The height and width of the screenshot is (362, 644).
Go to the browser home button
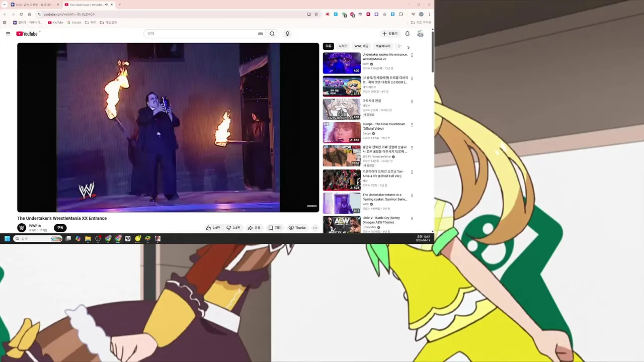tap(29, 14)
